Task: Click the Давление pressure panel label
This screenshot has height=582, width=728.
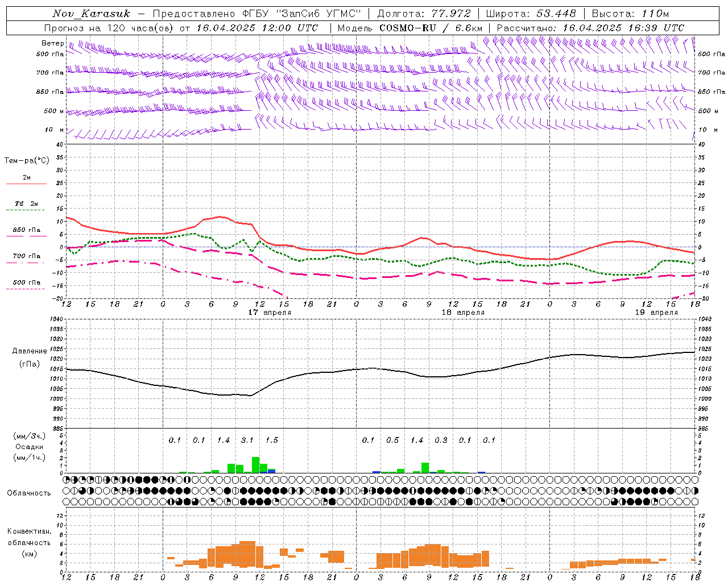Action: (x=30, y=351)
